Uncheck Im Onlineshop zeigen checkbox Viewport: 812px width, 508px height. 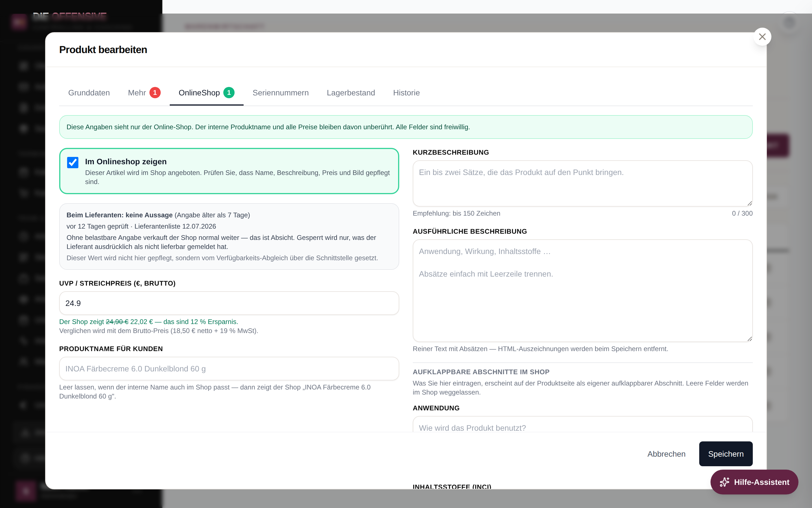73,163
